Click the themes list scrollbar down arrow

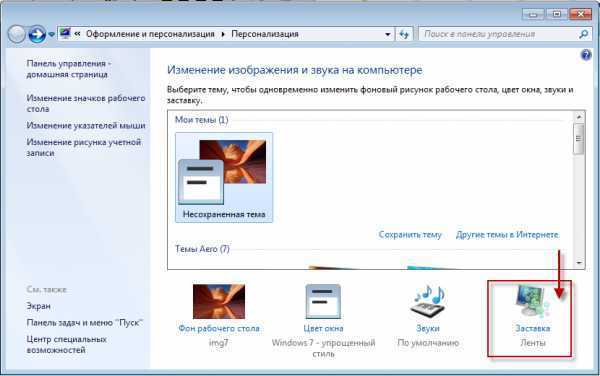pos(579,263)
